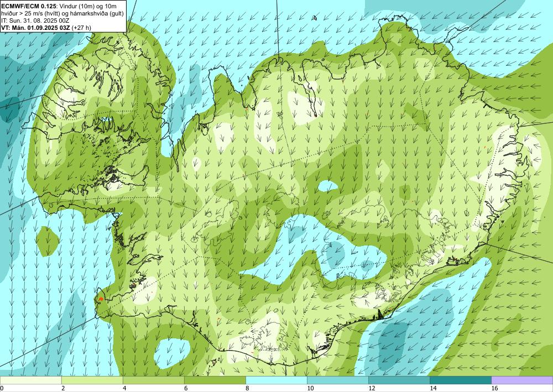The image size is (553, 392).
Task: Click the legend tick label "4"
Action: (x=124, y=388)
